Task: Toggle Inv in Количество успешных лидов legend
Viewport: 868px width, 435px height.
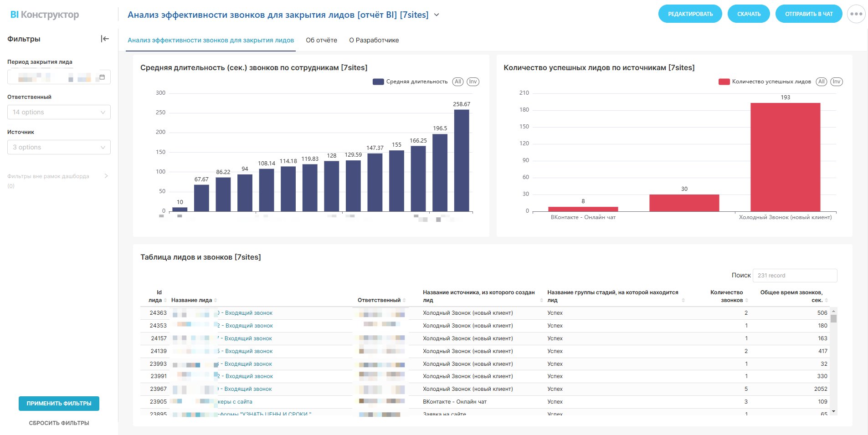Action: coord(837,82)
